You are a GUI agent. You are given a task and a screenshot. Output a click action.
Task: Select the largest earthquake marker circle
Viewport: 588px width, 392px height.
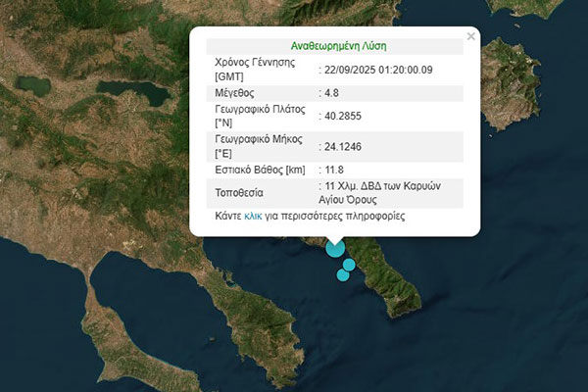click(x=335, y=248)
